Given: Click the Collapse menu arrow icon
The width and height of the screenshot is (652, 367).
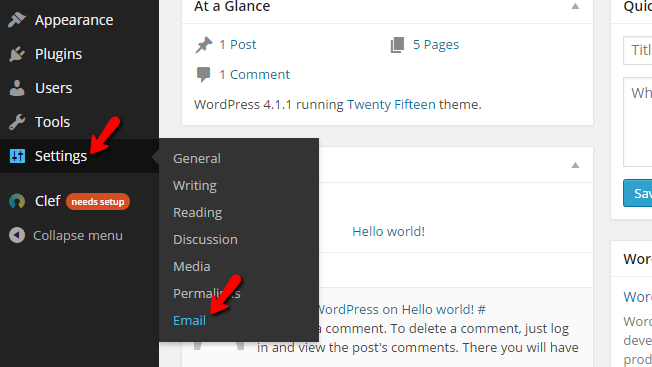Looking at the screenshot, I should 17,235.
